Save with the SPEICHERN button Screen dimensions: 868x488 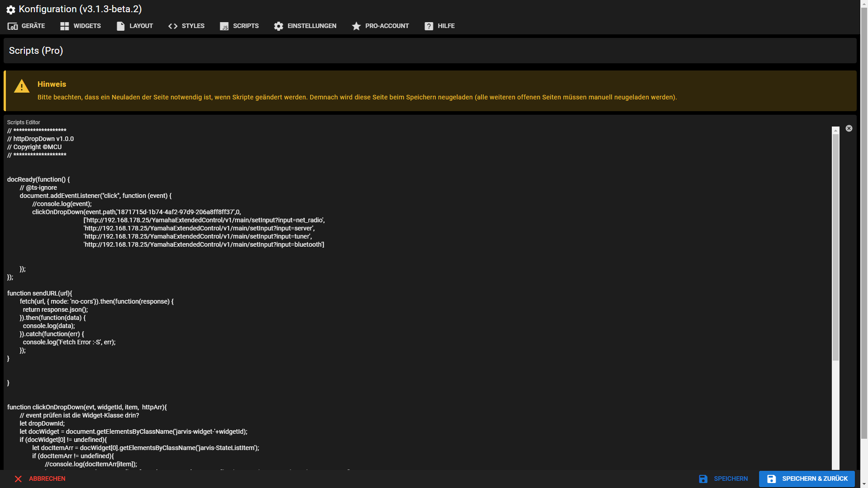723,479
